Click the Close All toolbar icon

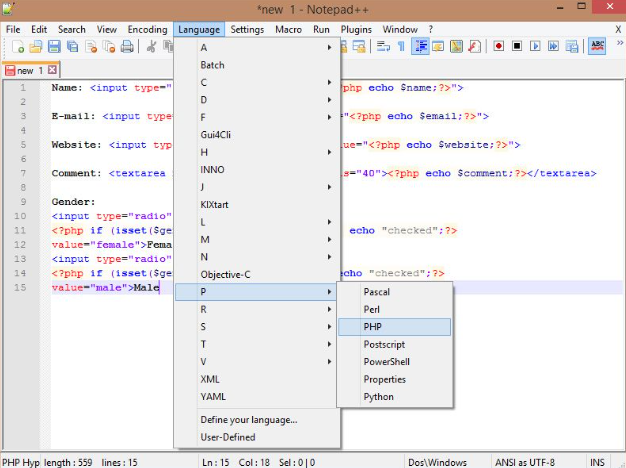pyautogui.click(x=109, y=47)
